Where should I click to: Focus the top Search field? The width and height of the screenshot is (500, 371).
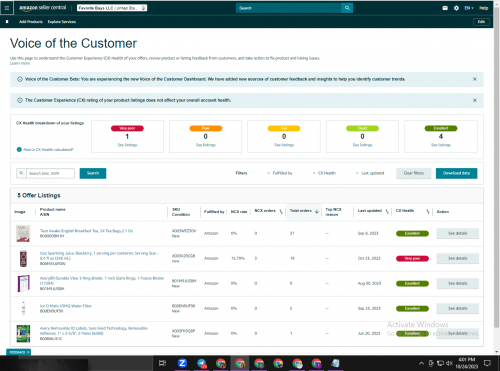point(289,8)
